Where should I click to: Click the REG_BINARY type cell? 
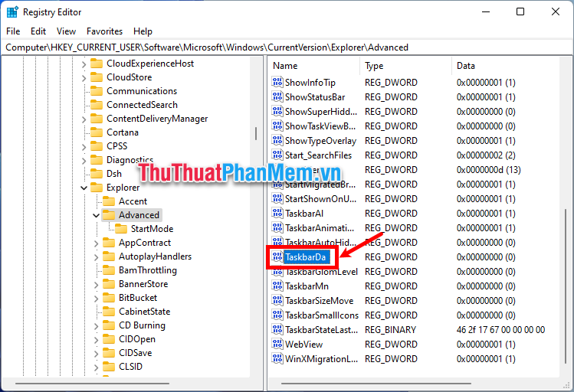pyautogui.click(x=390, y=330)
